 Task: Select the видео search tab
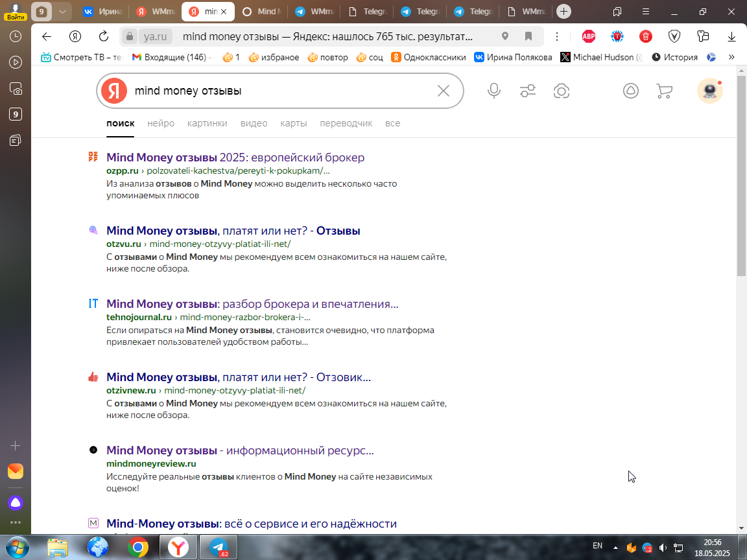[x=254, y=123]
